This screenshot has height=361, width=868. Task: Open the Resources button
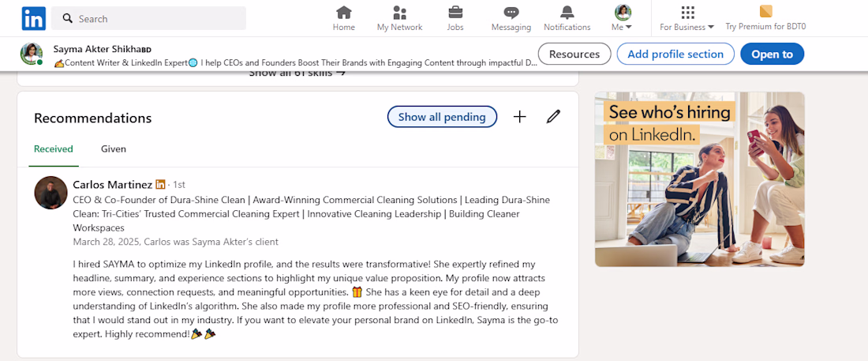574,54
